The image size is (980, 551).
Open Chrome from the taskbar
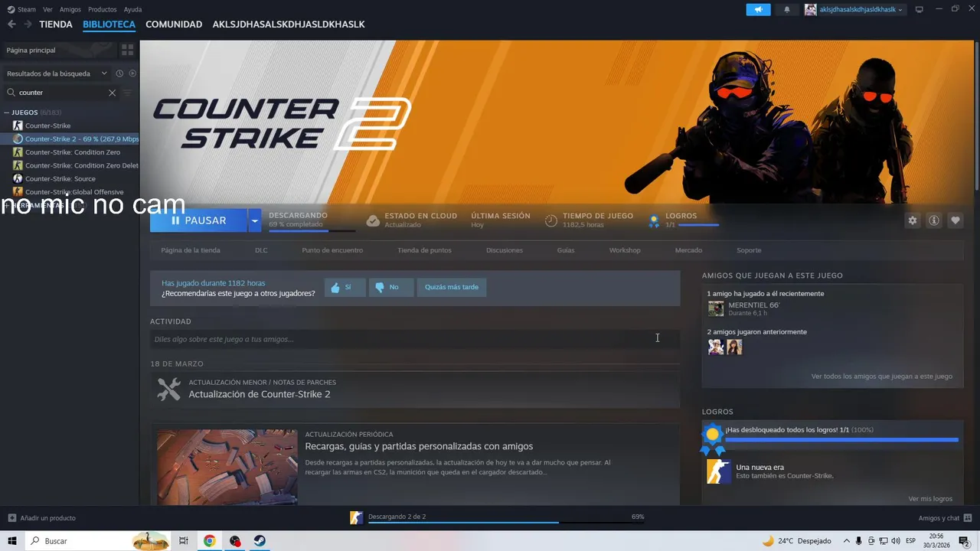point(209,541)
